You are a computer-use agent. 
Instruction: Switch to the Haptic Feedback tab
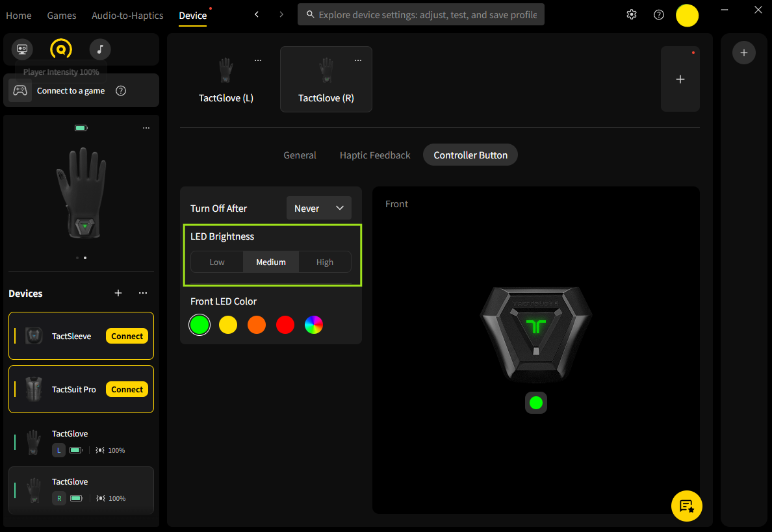point(375,155)
